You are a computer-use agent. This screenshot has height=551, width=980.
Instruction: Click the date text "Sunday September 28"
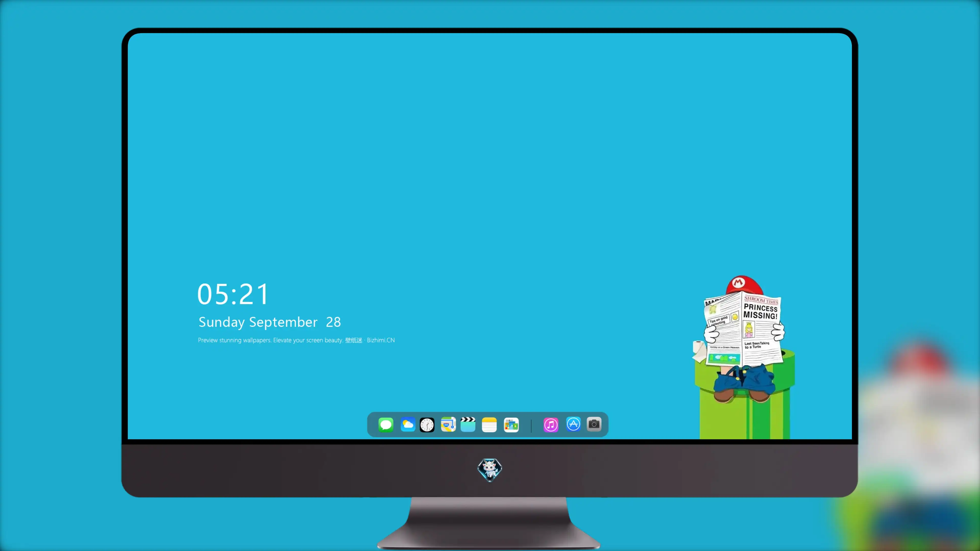(x=270, y=322)
